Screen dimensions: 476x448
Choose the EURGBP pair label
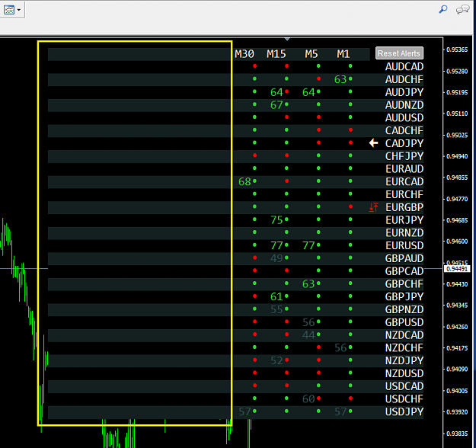(404, 207)
